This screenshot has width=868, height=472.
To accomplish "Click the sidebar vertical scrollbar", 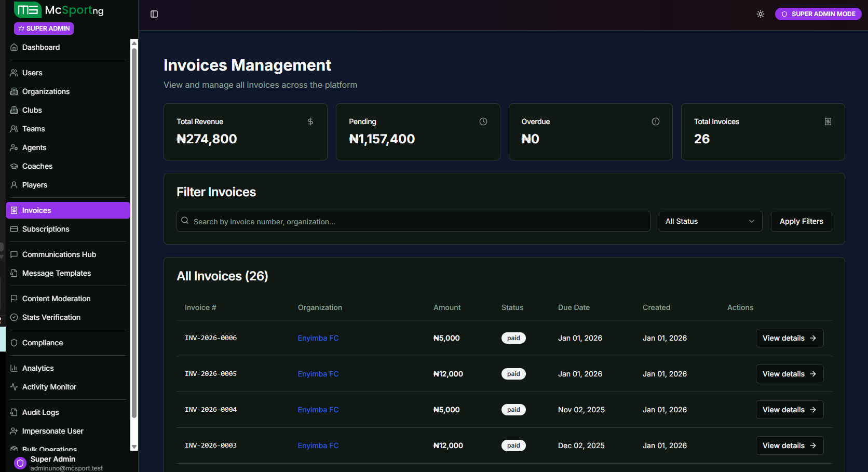I will [134, 234].
